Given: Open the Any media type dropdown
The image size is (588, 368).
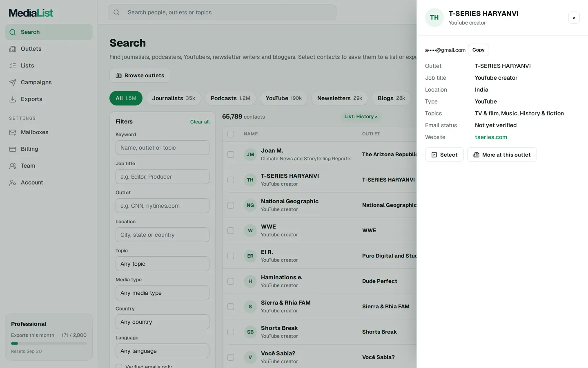Looking at the screenshot, I should click(x=163, y=293).
